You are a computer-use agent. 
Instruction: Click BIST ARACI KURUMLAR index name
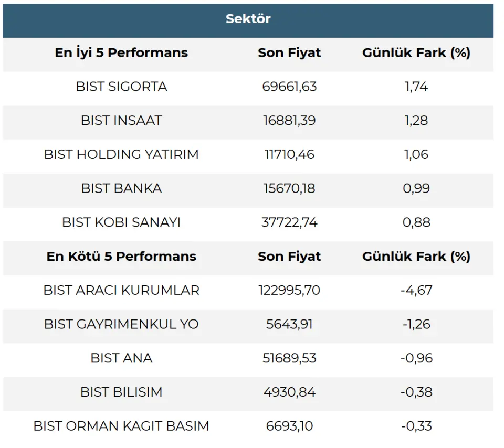pyautogui.click(x=121, y=290)
